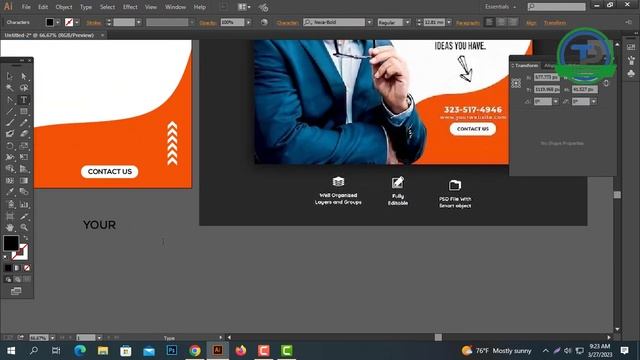
Task: Open Character panel link
Action: pos(287,23)
